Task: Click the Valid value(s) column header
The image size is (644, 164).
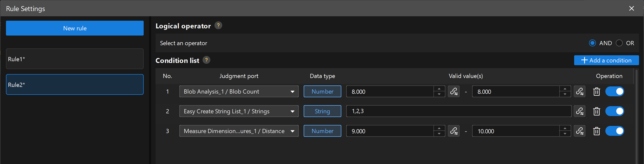Action: (x=466, y=76)
